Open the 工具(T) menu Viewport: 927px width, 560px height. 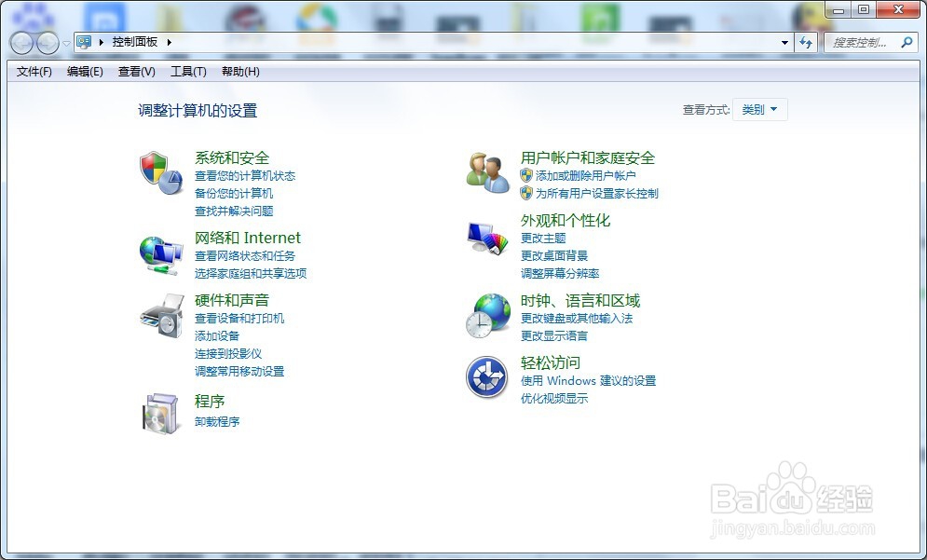pyautogui.click(x=187, y=72)
